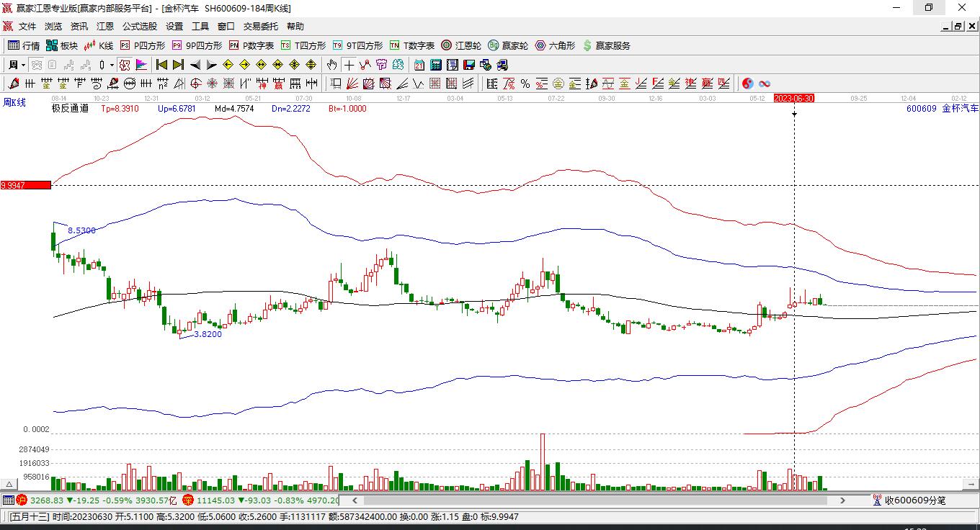The height and width of the screenshot is (530, 980).
Task: Click the 600609 金杯汽车 stock label
Action: coord(943,109)
